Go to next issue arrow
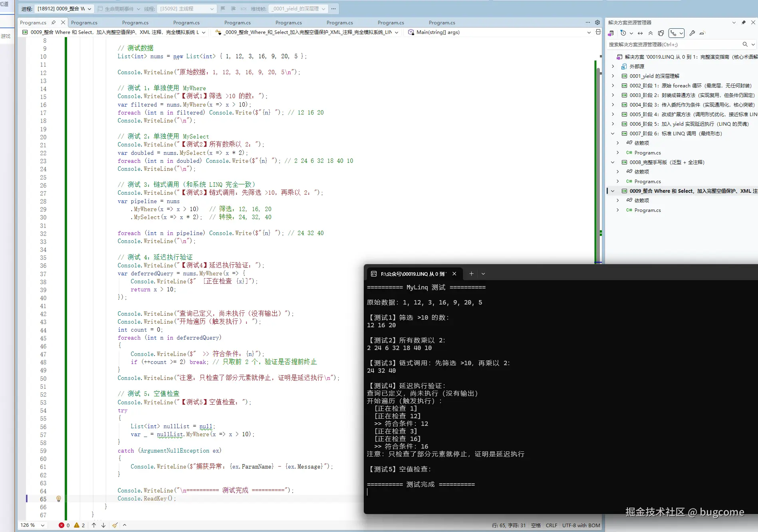 point(103,525)
